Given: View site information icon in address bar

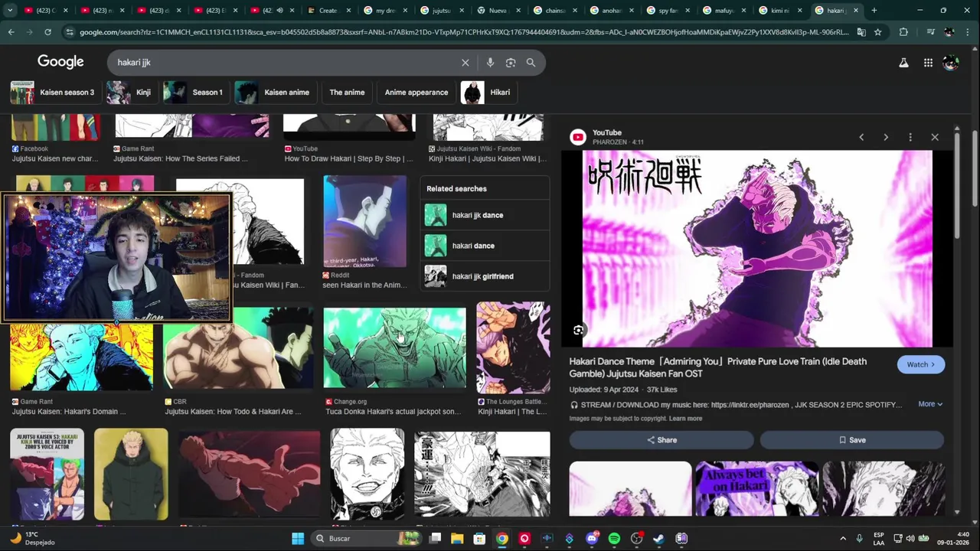Looking at the screenshot, I should point(70,32).
